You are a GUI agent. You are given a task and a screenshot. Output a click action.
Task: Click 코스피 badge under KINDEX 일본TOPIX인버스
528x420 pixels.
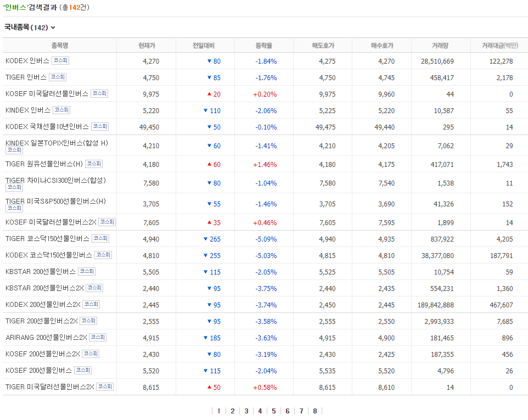(14, 150)
